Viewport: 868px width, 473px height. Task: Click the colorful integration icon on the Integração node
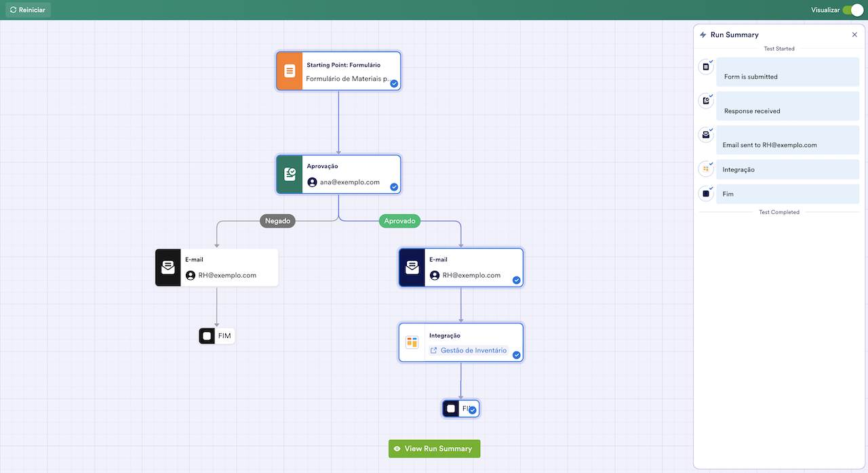click(x=412, y=342)
